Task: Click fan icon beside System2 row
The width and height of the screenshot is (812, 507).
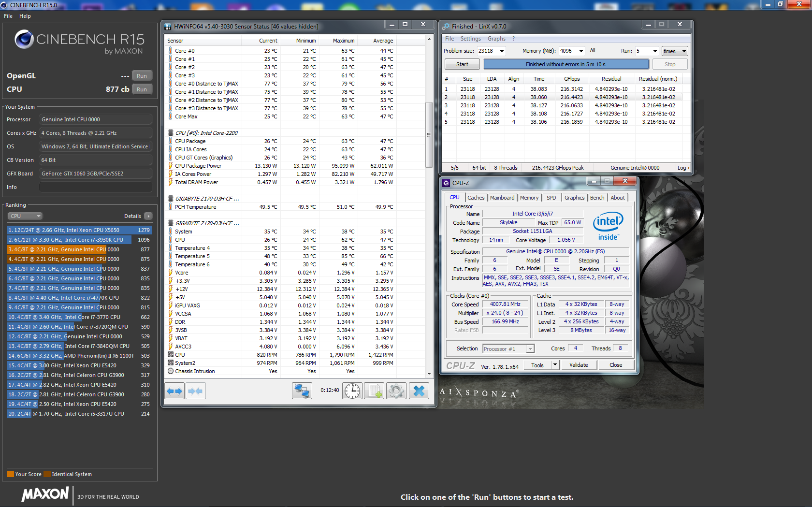Action: coord(171,363)
